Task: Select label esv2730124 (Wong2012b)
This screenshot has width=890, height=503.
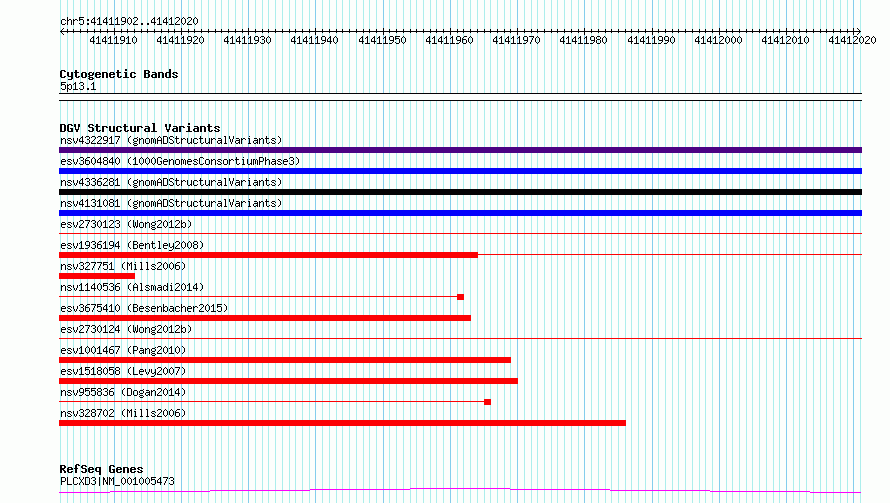Action: click(x=126, y=329)
